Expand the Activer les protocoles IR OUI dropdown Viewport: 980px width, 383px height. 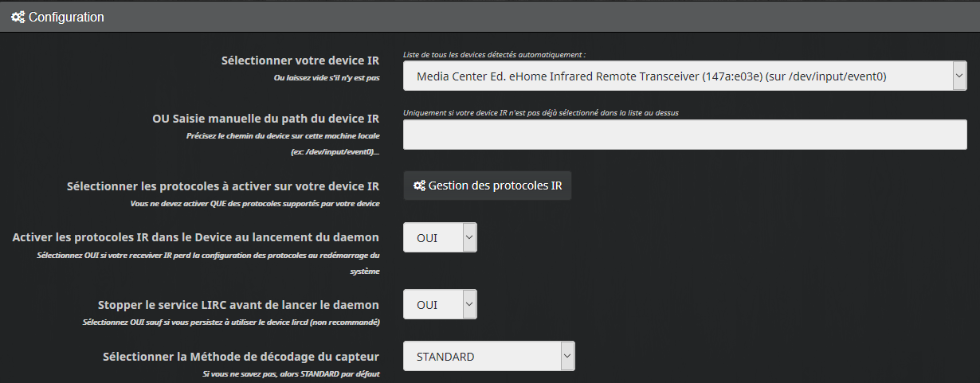coord(440,237)
